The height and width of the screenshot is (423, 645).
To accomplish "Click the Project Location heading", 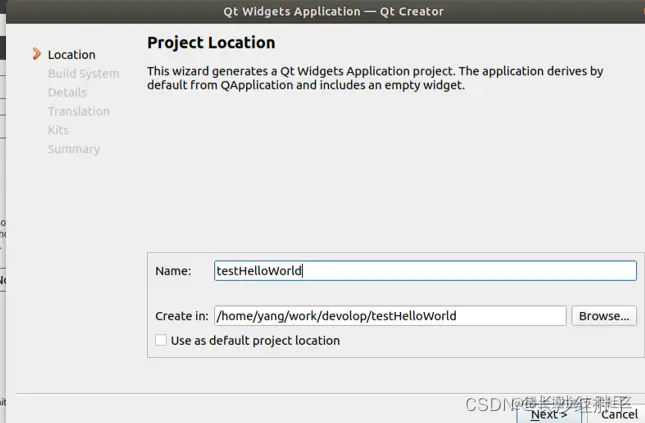I will pos(211,43).
